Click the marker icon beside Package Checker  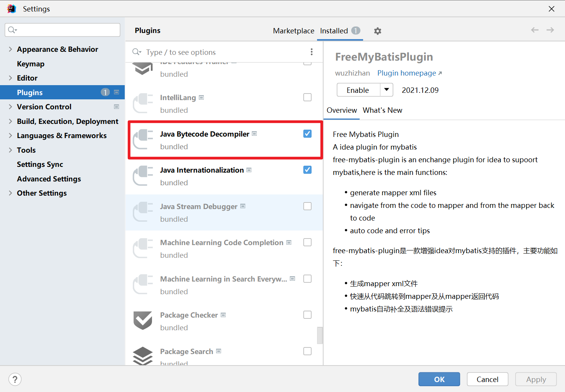pyautogui.click(x=223, y=315)
